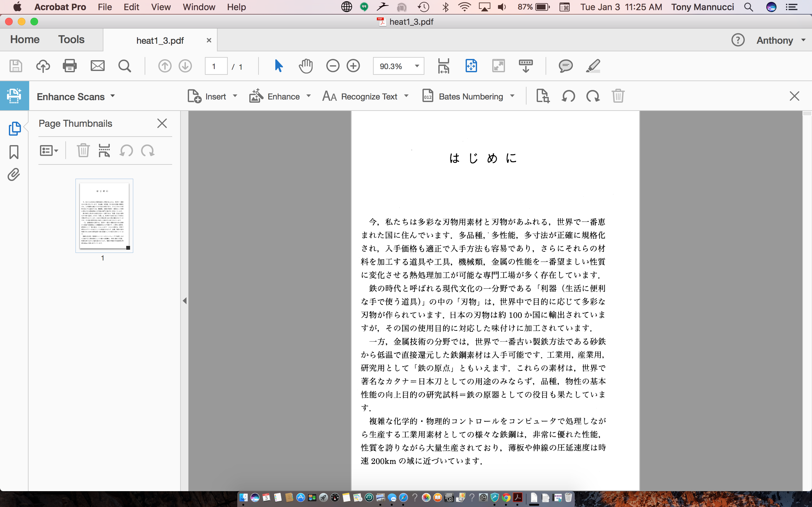Expand the Recognize Text dropdown

406,96
